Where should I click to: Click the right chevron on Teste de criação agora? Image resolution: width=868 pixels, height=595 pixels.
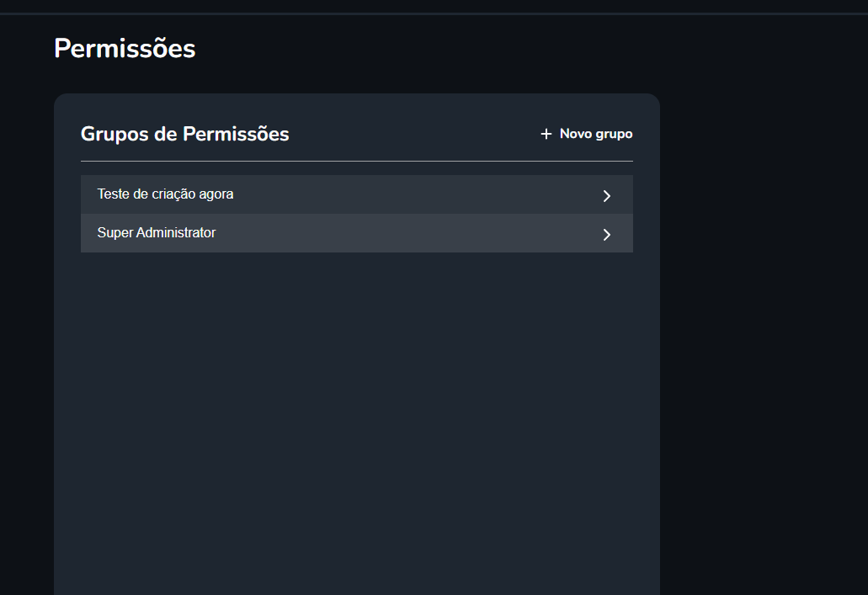[606, 196]
